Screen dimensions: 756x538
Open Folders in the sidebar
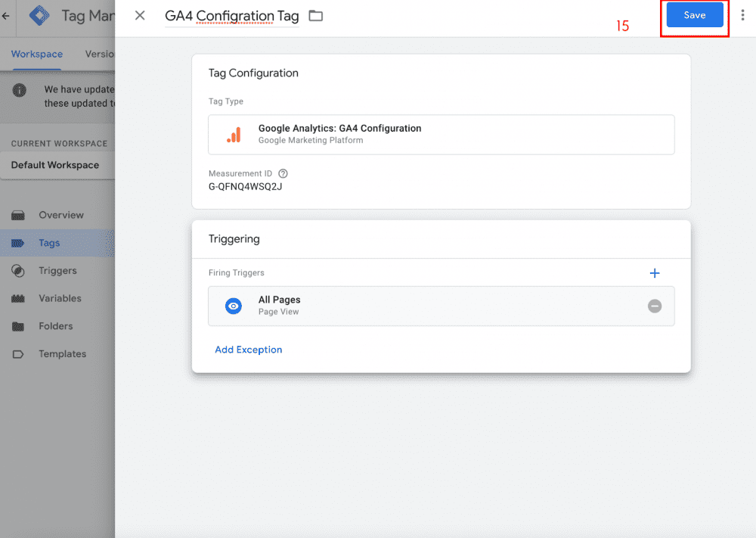(x=57, y=326)
